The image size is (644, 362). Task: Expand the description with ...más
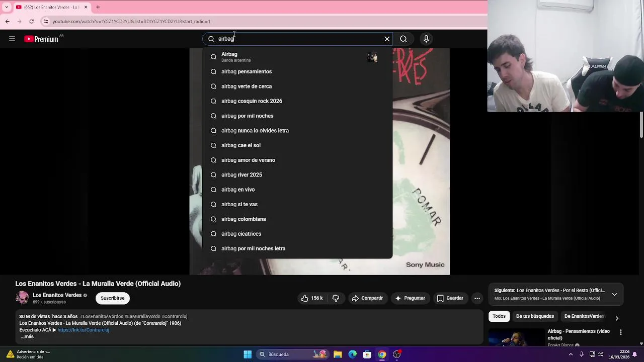[x=27, y=336]
